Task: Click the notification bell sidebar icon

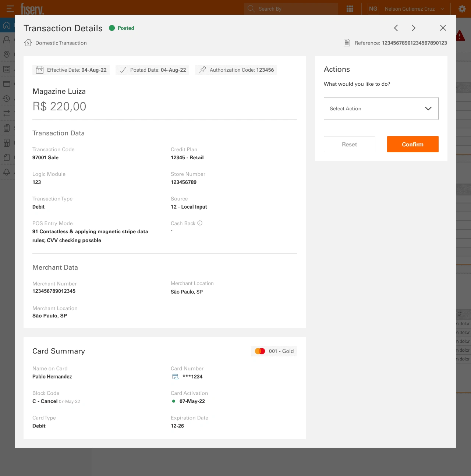Action: click(x=7, y=172)
